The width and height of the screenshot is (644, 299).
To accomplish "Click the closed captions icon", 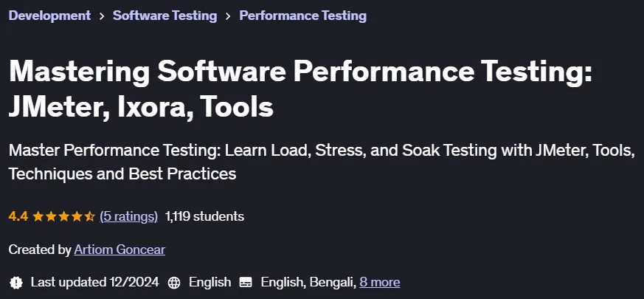I will (x=246, y=283).
